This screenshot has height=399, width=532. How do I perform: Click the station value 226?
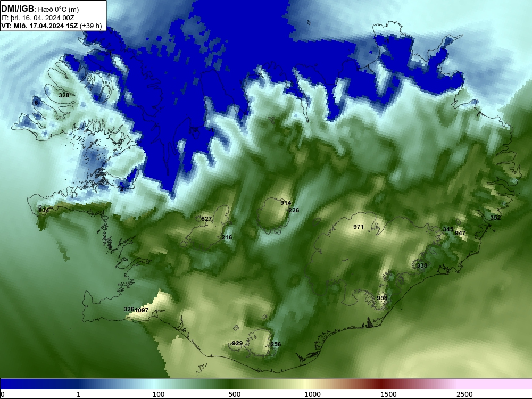[x=294, y=210]
